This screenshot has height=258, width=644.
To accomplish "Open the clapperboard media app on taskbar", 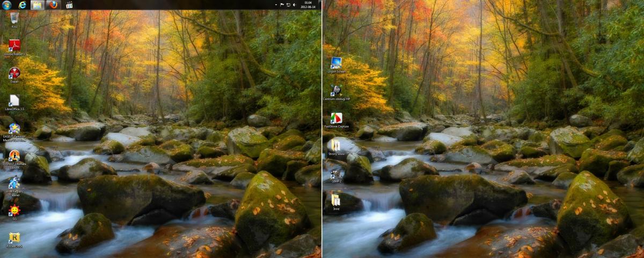I will pos(69,5).
